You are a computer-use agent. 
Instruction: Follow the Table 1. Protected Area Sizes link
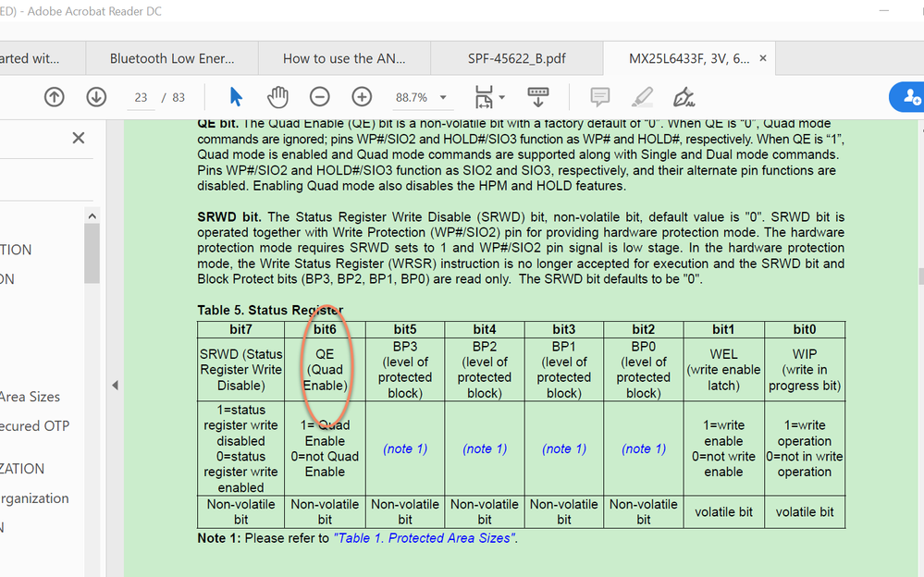coord(425,538)
